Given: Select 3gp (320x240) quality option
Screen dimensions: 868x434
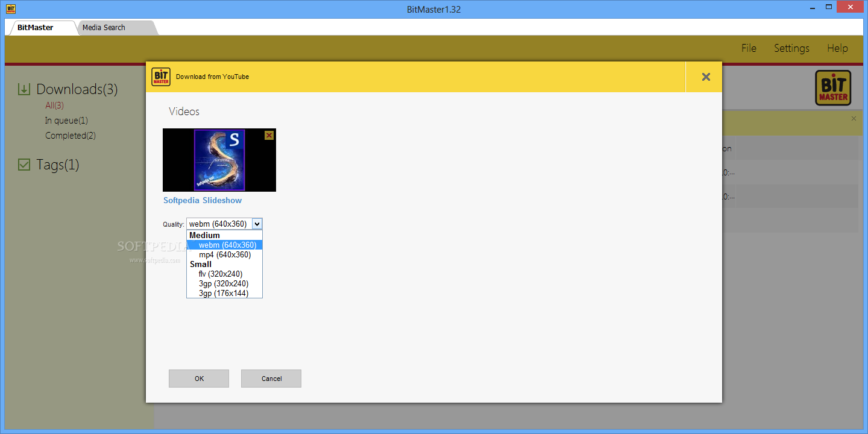Looking at the screenshot, I should tap(224, 283).
